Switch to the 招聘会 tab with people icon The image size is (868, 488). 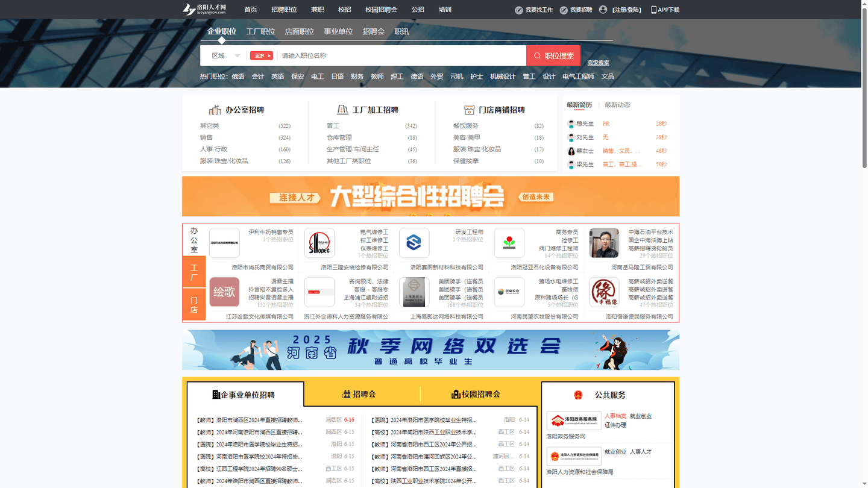[x=359, y=394]
